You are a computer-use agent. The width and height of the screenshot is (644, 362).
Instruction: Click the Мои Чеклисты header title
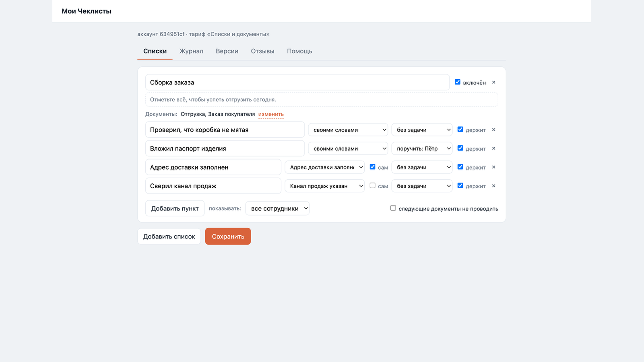click(x=87, y=11)
